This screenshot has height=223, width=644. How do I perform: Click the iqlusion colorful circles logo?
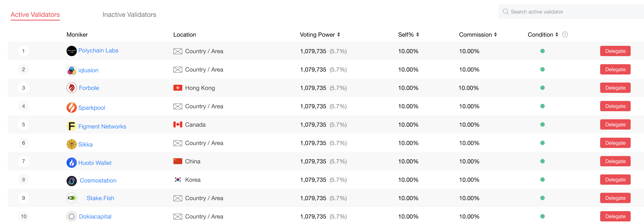click(71, 71)
